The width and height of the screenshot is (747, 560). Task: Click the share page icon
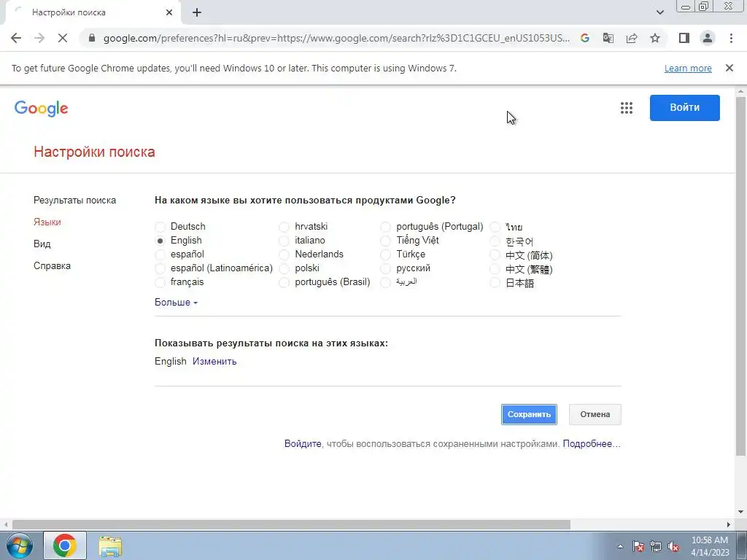pos(632,38)
